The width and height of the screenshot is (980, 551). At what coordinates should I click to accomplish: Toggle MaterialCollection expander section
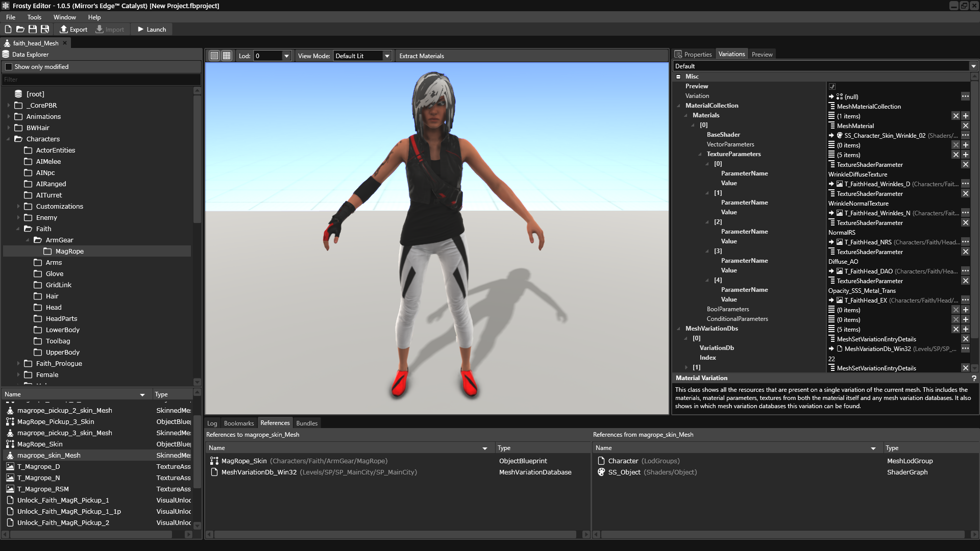pyautogui.click(x=680, y=105)
